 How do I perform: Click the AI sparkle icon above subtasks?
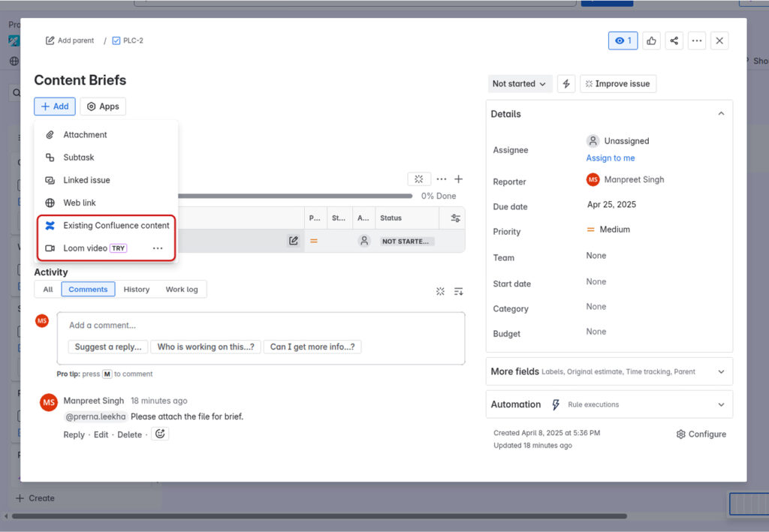click(419, 179)
